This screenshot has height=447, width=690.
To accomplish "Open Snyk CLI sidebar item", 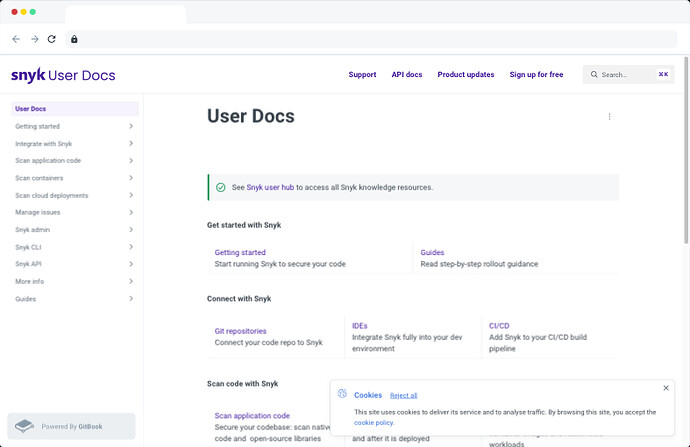I will 75,247.
